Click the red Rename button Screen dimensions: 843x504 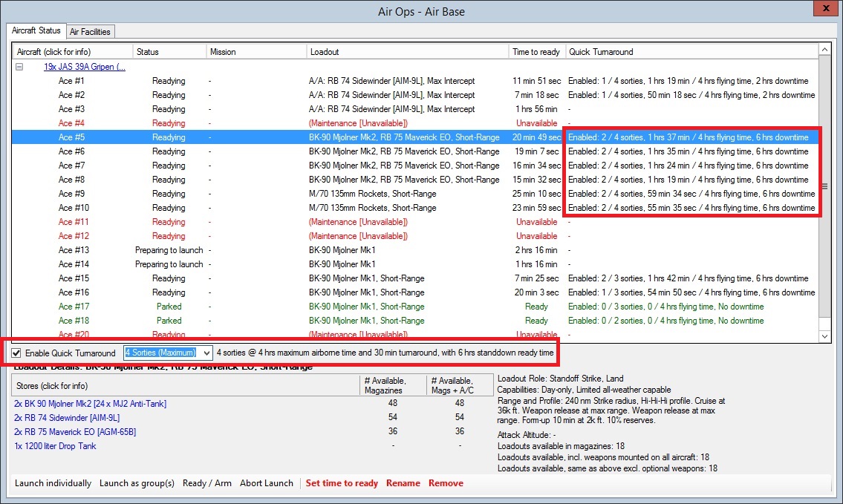click(403, 483)
